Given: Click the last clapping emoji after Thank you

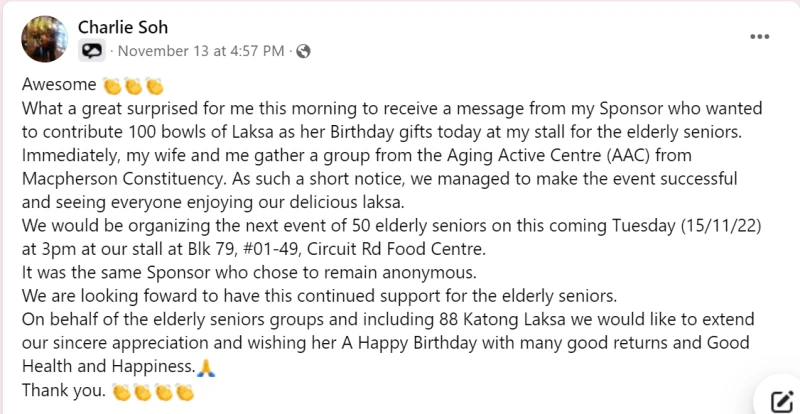Looking at the screenshot, I should tap(183, 392).
